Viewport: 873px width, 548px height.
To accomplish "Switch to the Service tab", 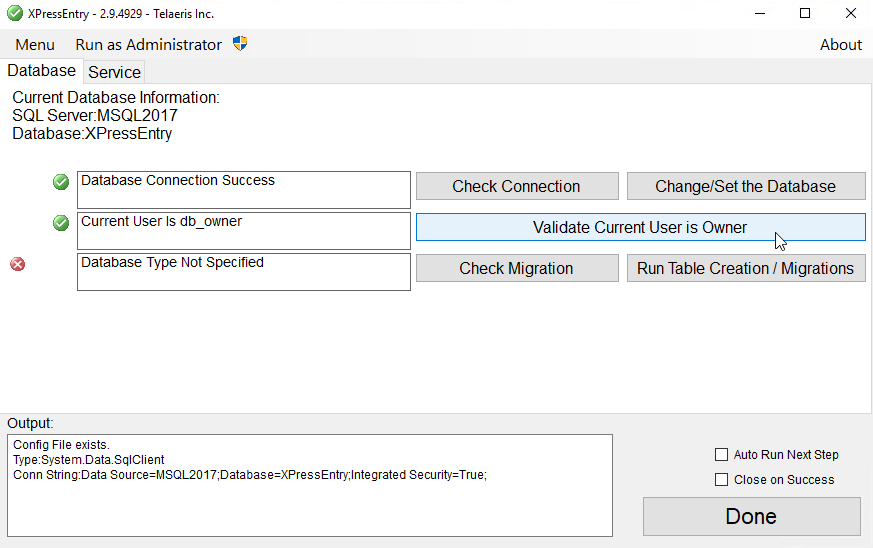I will point(114,72).
